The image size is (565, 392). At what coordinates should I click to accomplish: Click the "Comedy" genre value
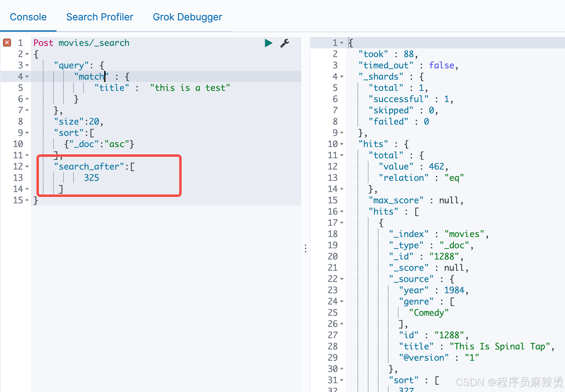429,313
